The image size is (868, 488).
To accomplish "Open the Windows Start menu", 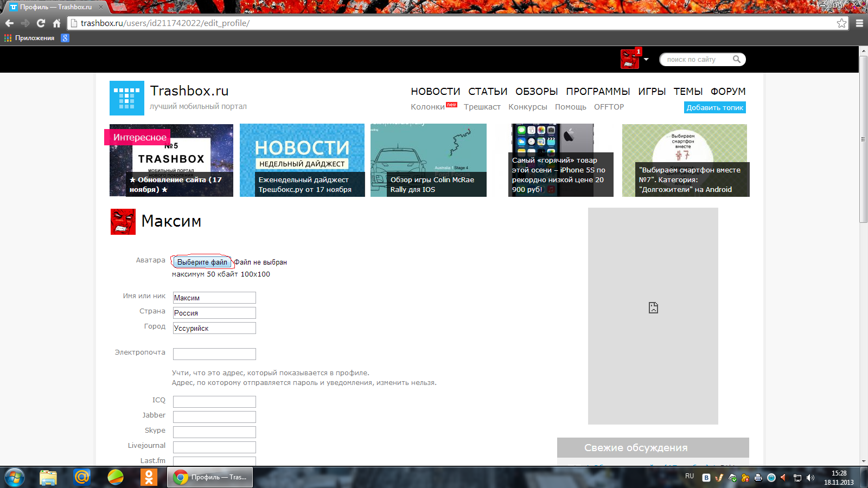I will pos(15,477).
